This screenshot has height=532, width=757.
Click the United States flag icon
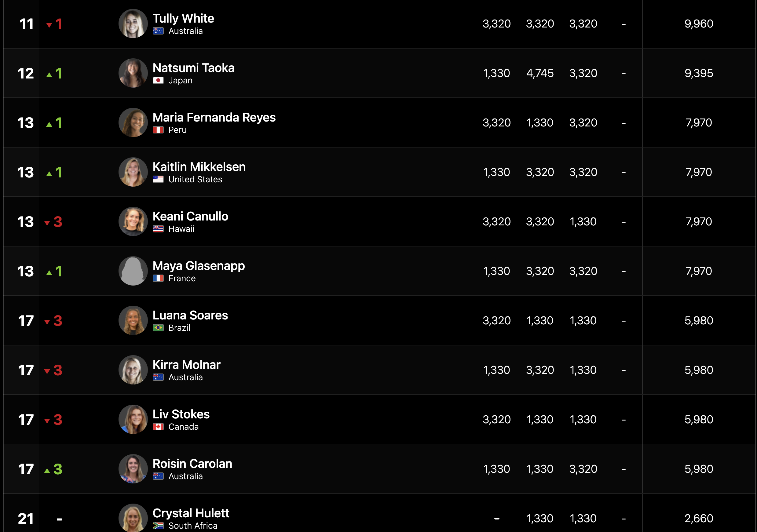pos(158,179)
